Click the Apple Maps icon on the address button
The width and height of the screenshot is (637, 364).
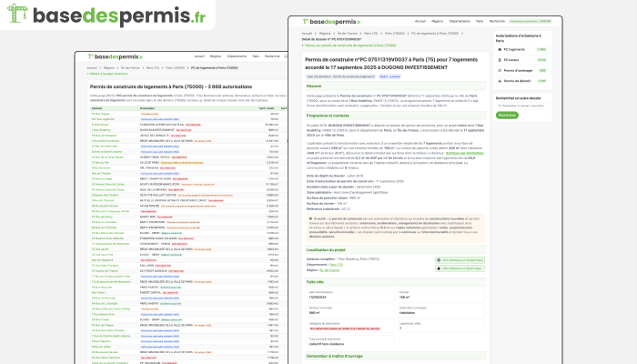coord(439,268)
